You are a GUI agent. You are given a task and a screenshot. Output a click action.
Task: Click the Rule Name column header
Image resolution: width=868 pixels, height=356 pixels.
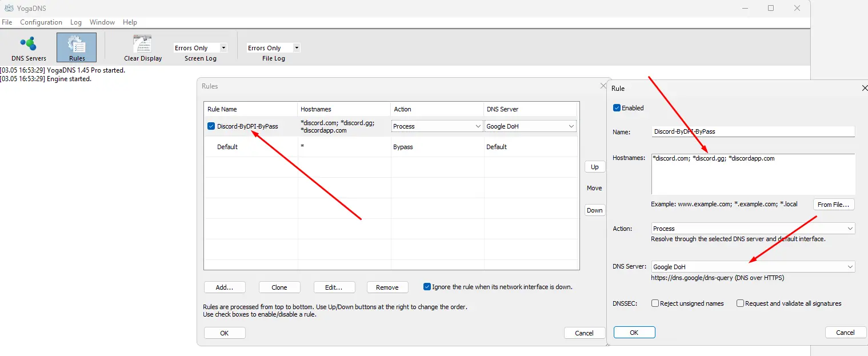251,109
